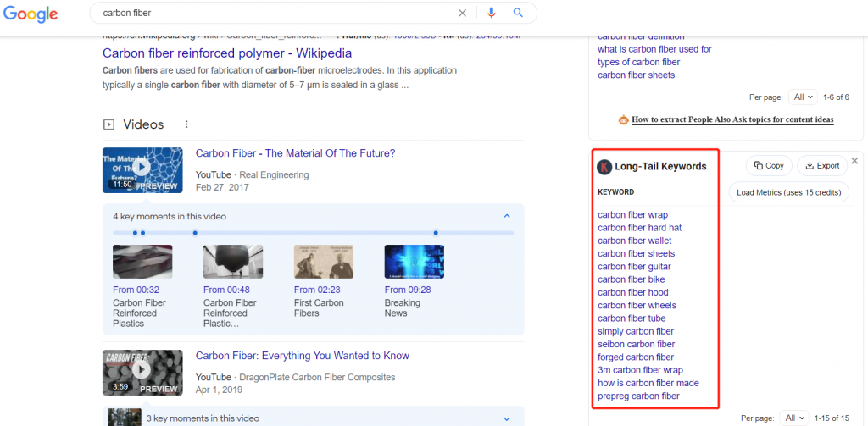Expand the 3 key moments section
868x426 pixels.
click(x=507, y=418)
